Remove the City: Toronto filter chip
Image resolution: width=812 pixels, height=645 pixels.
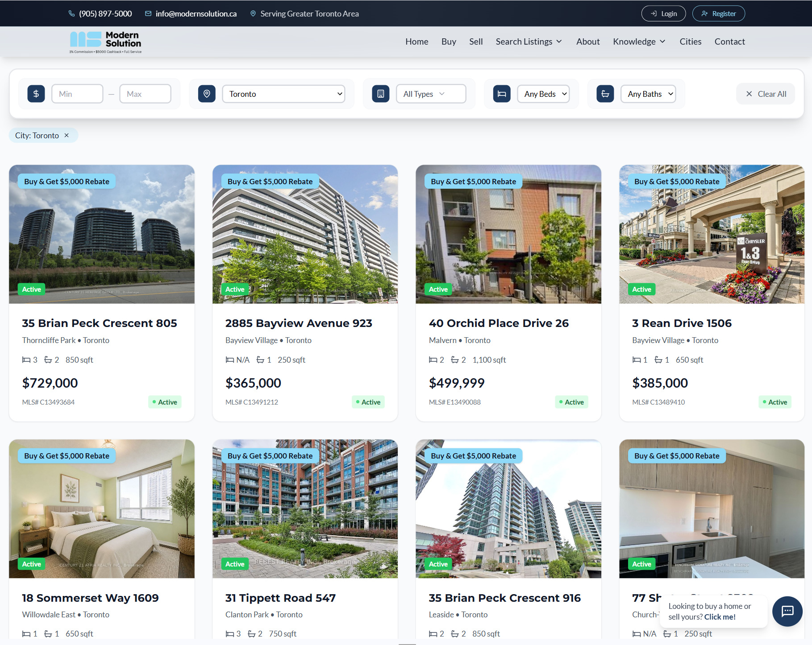click(x=67, y=135)
